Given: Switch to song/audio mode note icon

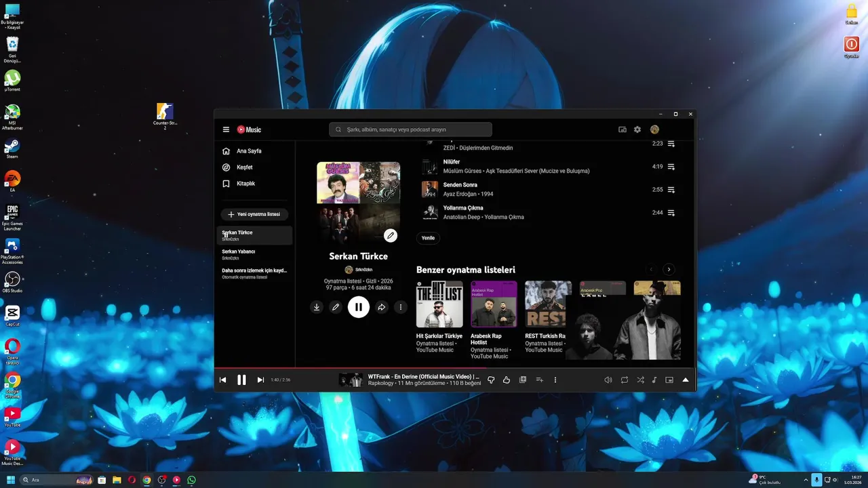Looking at the screenshot, I should [x=654, y=380].
